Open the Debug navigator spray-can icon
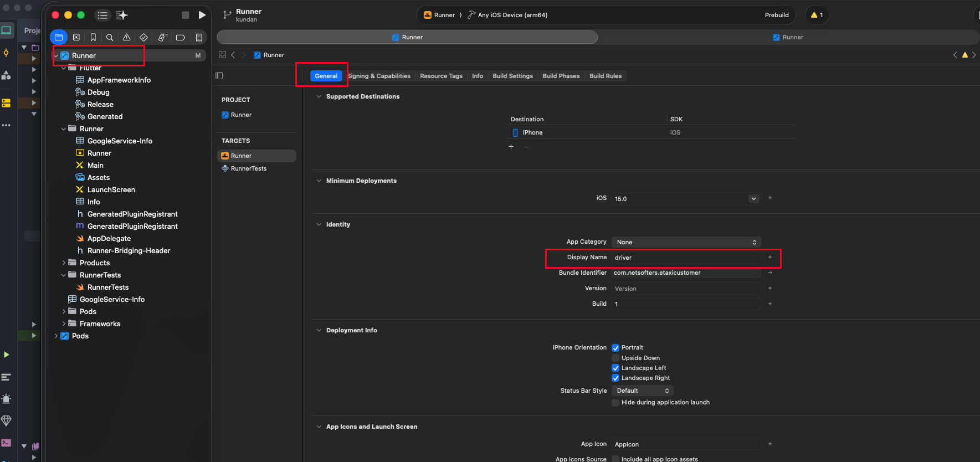Screen dimensions: 980x462 point(162,37)
